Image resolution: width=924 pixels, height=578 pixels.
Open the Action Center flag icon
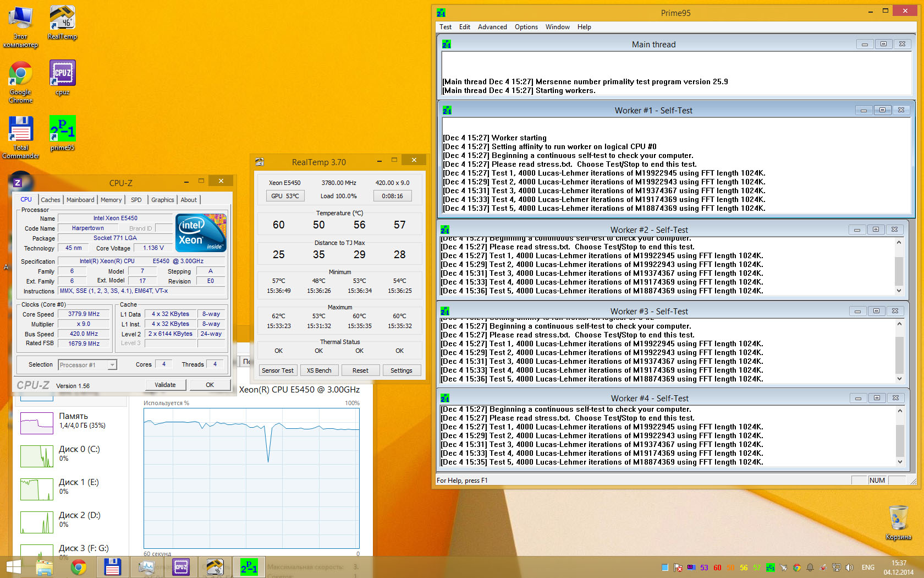click(x=678, y=568)
